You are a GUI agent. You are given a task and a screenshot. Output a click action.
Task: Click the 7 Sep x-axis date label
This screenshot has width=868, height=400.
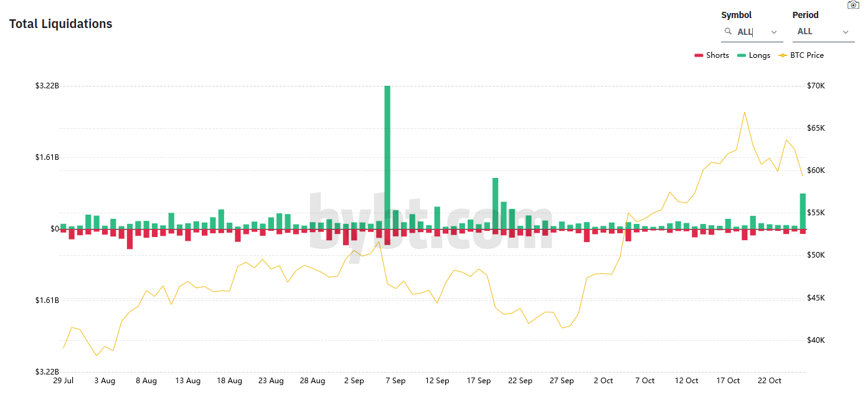pyautogui.click(x=395, y=381)
